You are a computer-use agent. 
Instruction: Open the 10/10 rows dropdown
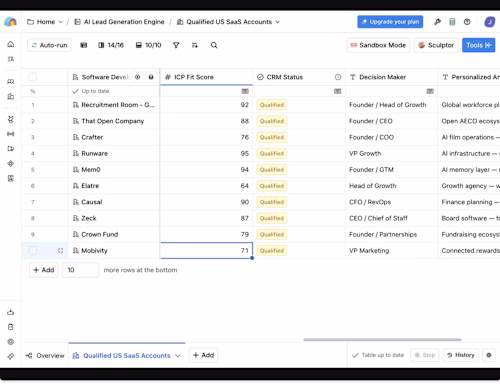point(148,45)
